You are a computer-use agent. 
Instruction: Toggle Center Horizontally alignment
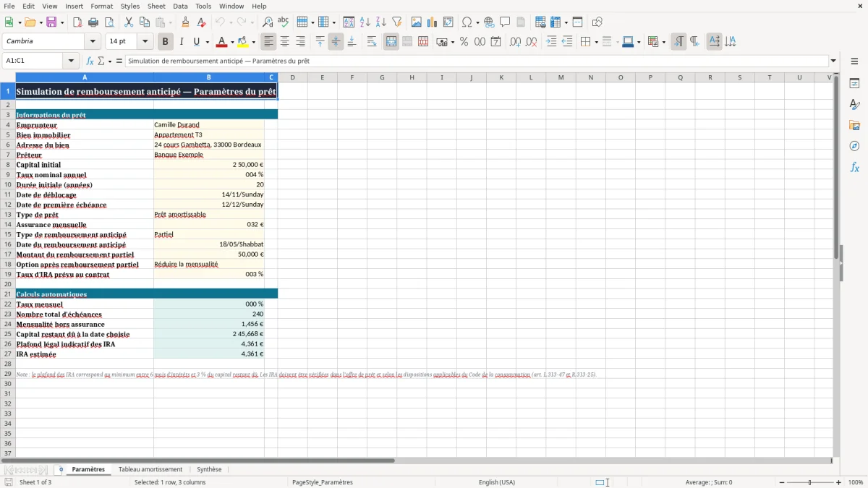[x=284, y=42]
